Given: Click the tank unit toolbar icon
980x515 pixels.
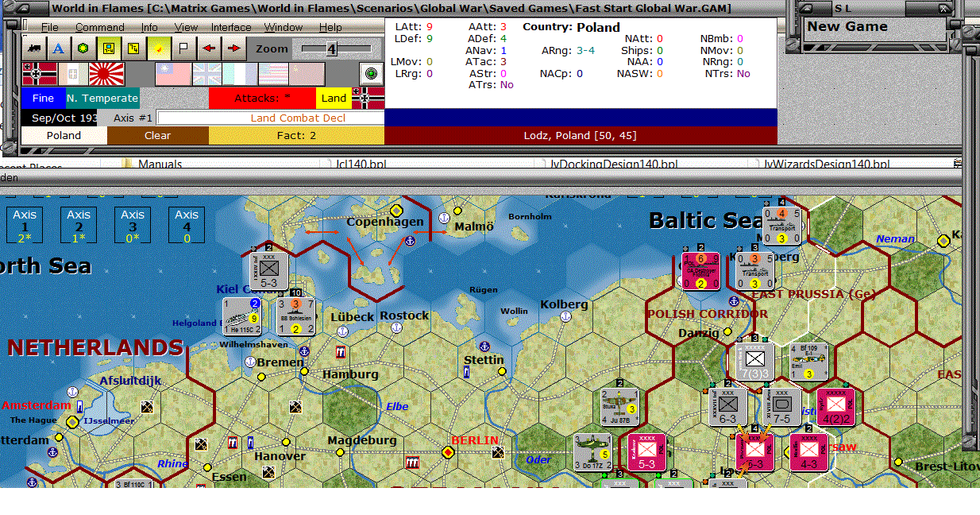Looking at the screenshot, I should coord(33,48).
